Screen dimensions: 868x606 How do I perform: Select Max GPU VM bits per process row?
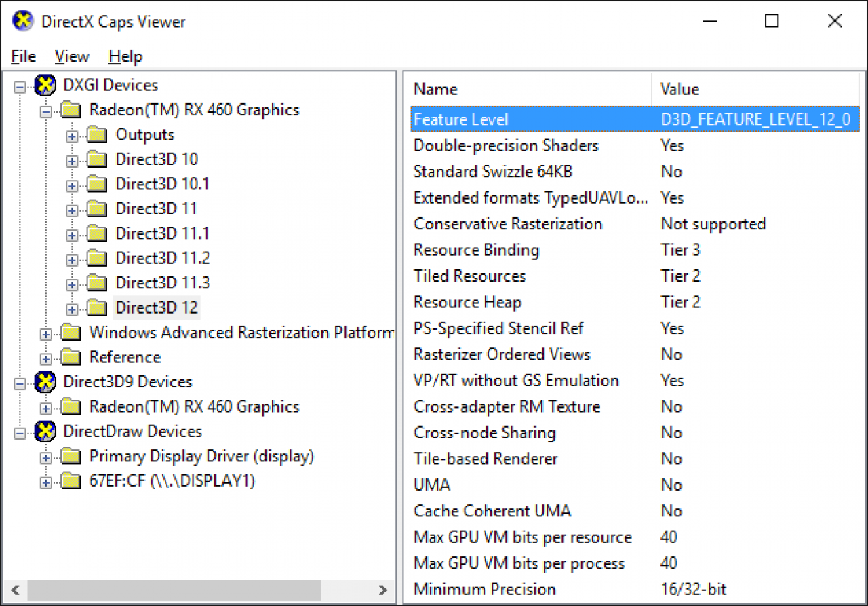click(x=635, y=563)
